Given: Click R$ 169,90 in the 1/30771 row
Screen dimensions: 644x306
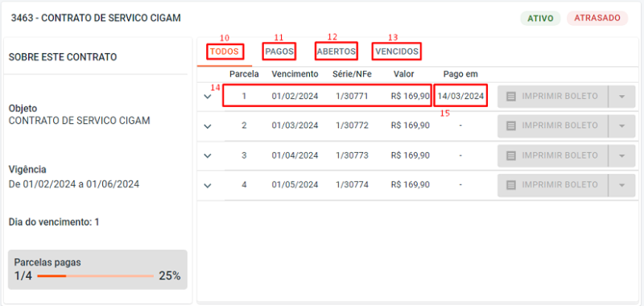Looking at the screenshot, I should (411, 96).
